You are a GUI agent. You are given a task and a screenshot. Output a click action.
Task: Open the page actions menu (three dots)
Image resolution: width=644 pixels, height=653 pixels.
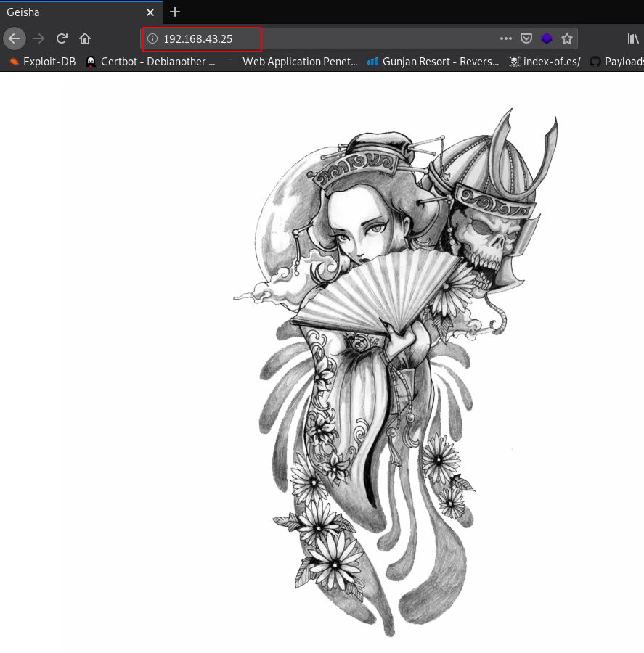click(505, 38)
